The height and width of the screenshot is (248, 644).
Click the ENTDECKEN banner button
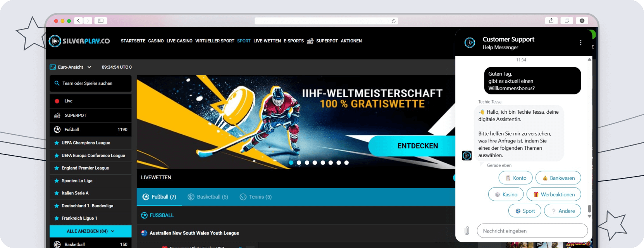point(413,146)
